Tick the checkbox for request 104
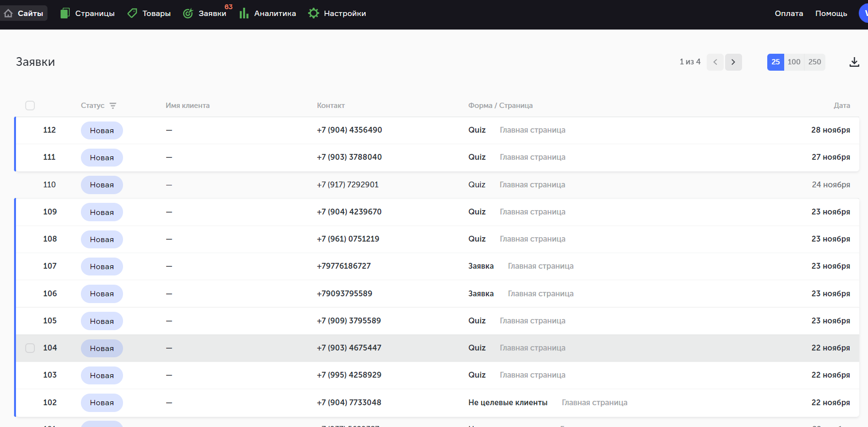Image resolution: width=868 pixels, height=427 pixels. 30,348
